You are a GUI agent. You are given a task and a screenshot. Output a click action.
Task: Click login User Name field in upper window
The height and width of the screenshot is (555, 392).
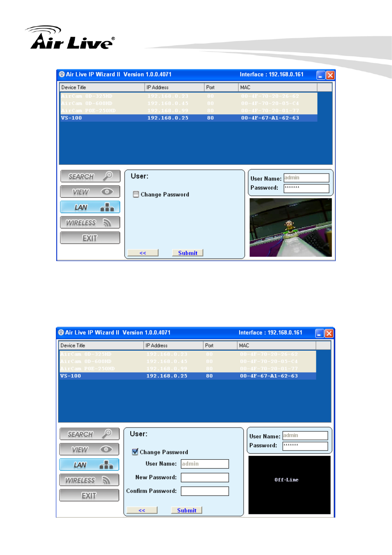307,178
